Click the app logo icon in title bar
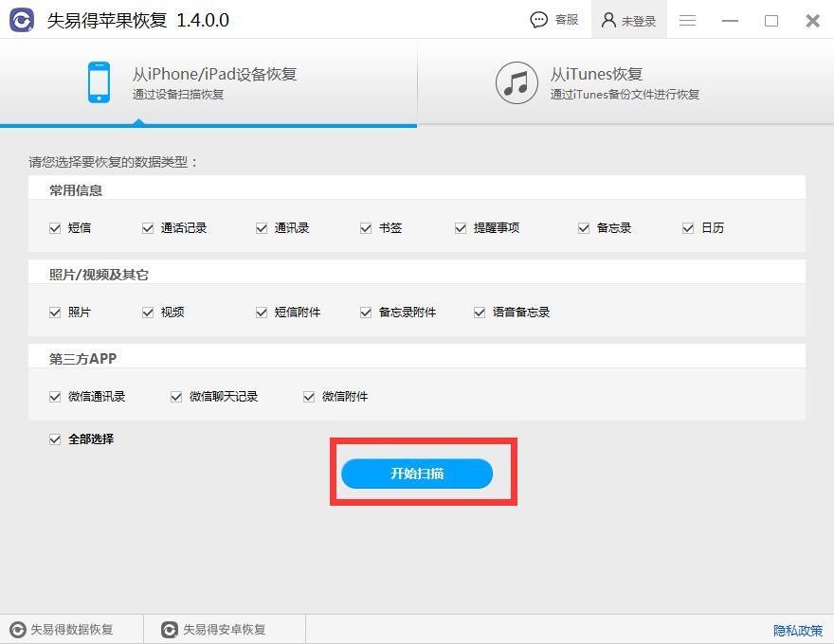 (x=22, y=20)
